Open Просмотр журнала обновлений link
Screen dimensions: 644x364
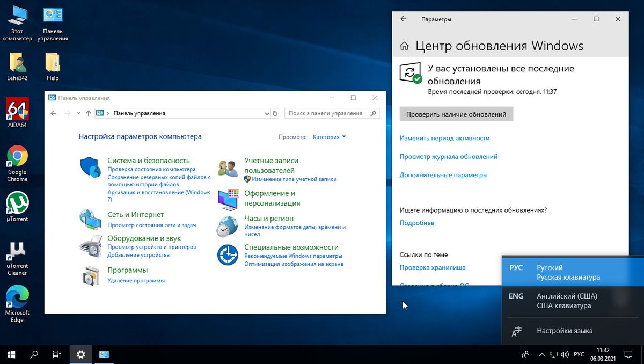coord(448,157)
